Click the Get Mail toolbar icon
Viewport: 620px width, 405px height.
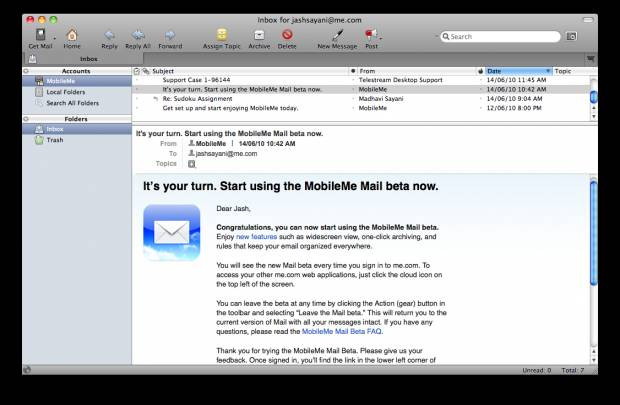coord(40,35)
